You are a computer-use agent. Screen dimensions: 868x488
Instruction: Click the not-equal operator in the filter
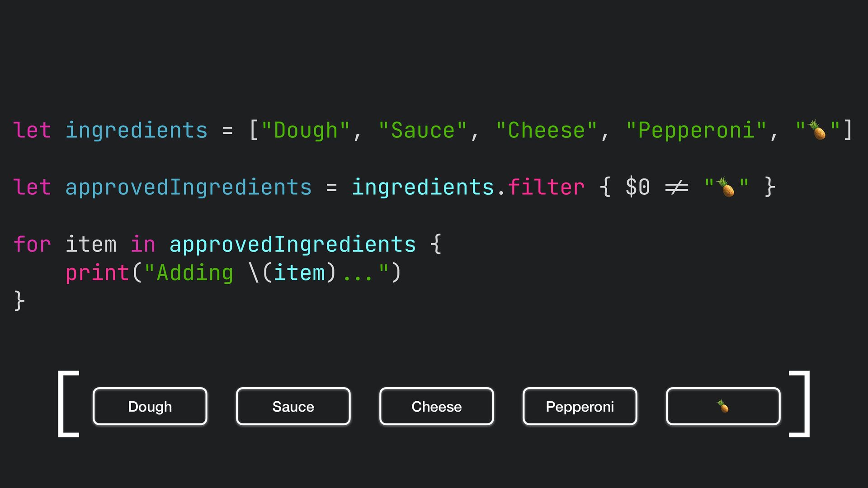(676, 187)
